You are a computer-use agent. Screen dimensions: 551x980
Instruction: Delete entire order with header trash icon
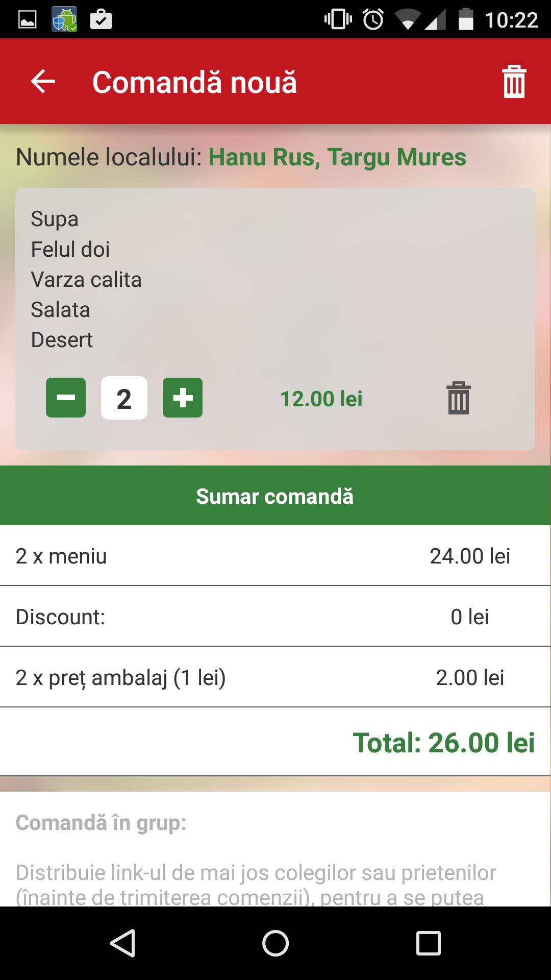pyautogui.click(x=514, y=82)
